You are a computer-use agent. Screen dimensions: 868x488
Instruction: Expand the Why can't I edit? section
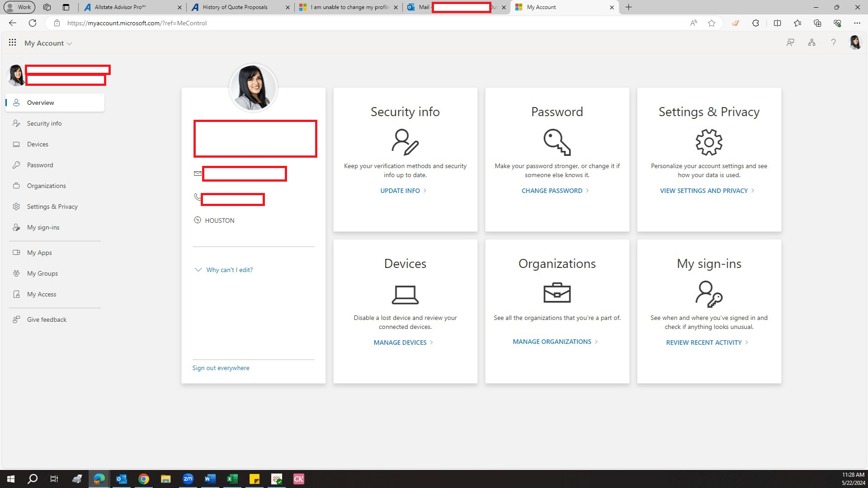223,270
